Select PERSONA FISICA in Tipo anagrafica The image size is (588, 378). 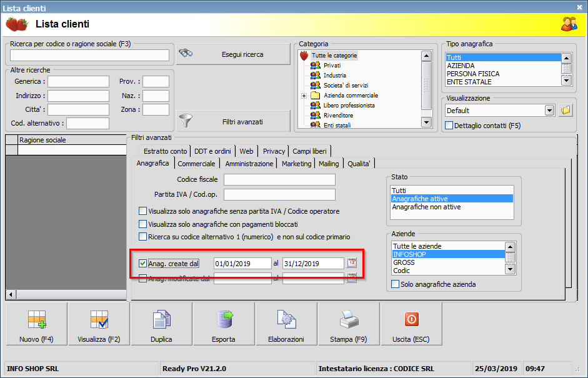pyautogui.click(x=503, y=74)
